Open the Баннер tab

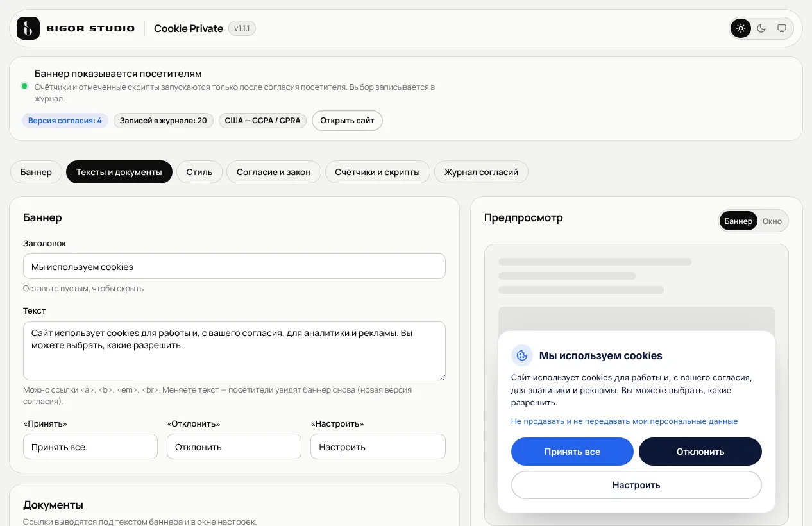tap(36, 172)
